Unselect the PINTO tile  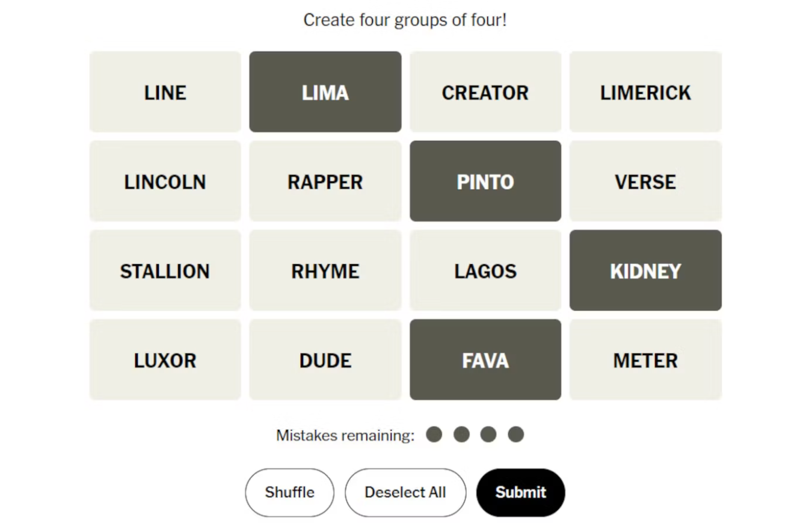pyautogui.click(x=485, y=181)
